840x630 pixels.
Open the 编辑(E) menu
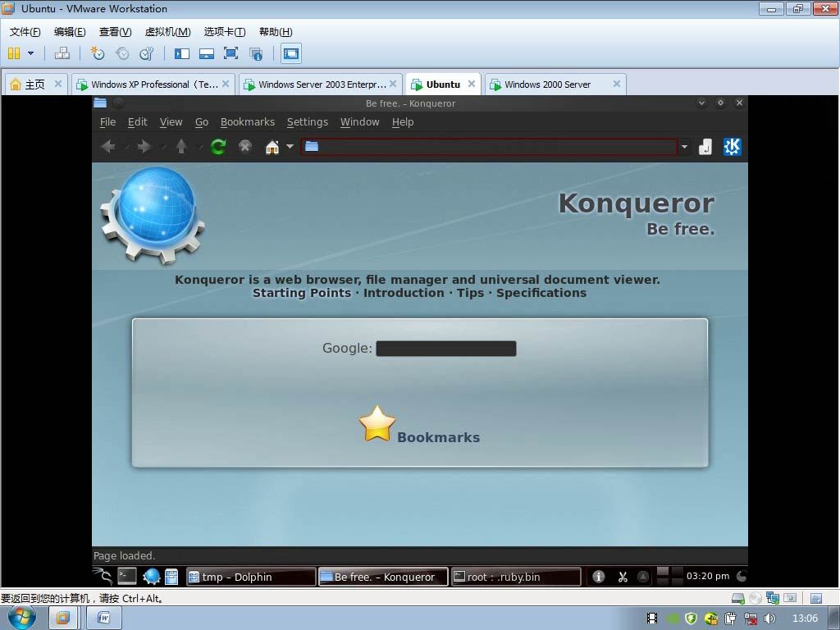point(70,32)
